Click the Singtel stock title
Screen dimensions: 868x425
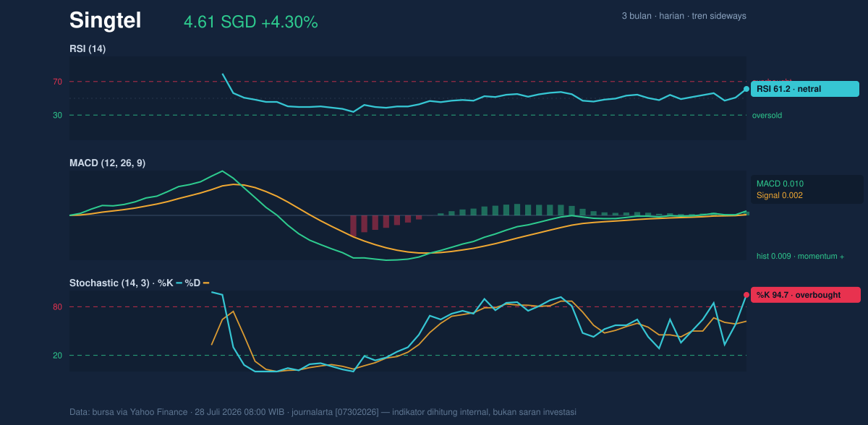pos(105,20)
